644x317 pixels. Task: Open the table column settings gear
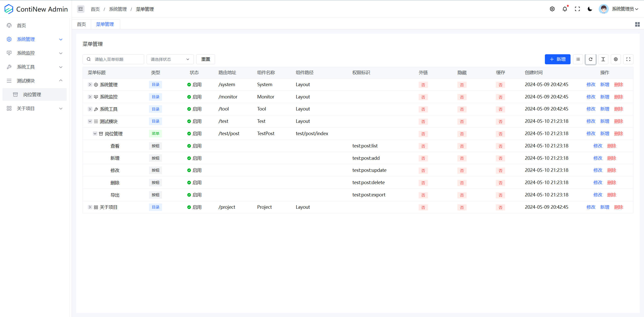(616, 59)
